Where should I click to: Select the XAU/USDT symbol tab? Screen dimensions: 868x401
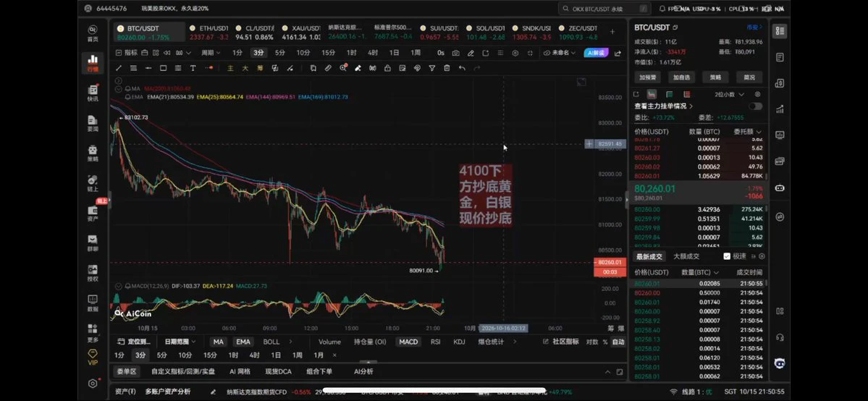pos(300,32)
